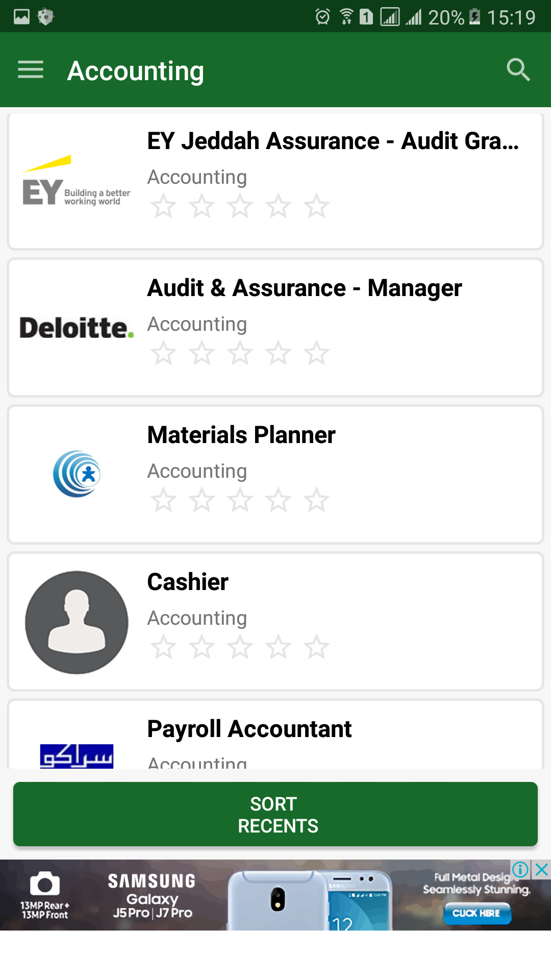551x980 pixels.
Task: Open the Audit & Assurance - Manager listing
Action: [305, 288]
